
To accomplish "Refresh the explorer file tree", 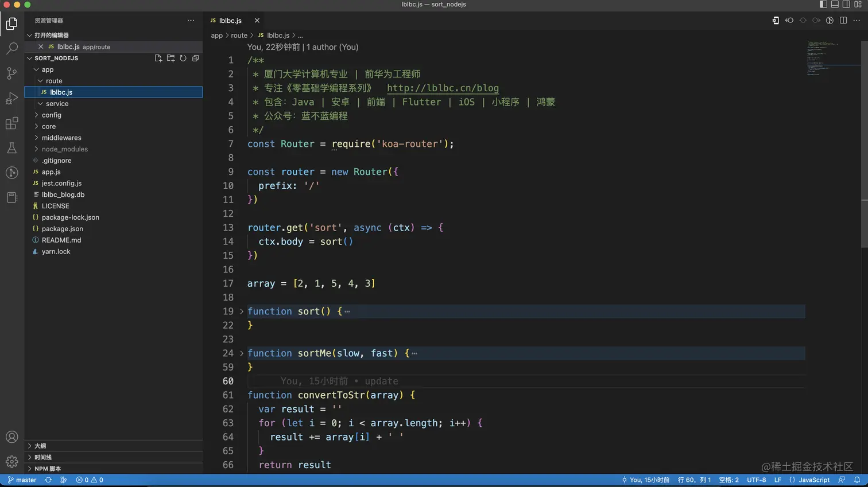I will [183, 58].
